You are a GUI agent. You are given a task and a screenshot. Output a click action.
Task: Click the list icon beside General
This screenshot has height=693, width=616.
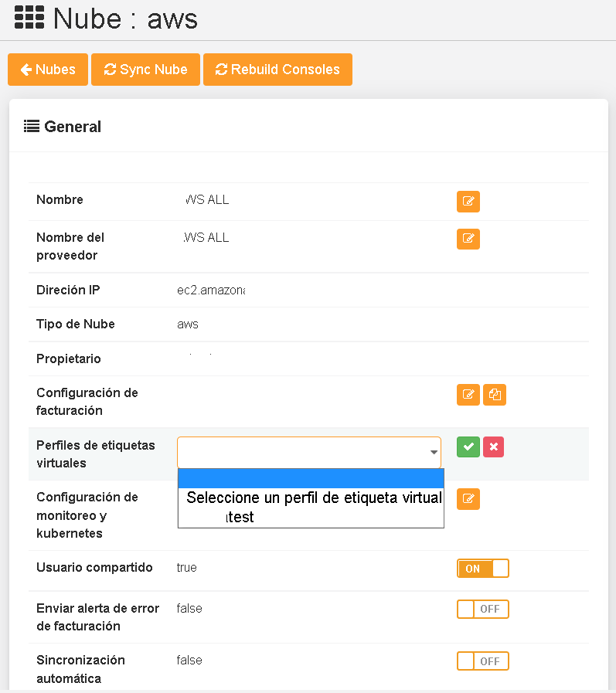pos(32,127)
